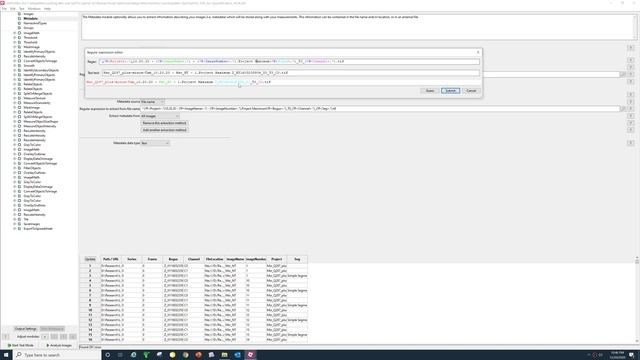Click Add another extraction method button
The image size is (640, 360).
164,130
